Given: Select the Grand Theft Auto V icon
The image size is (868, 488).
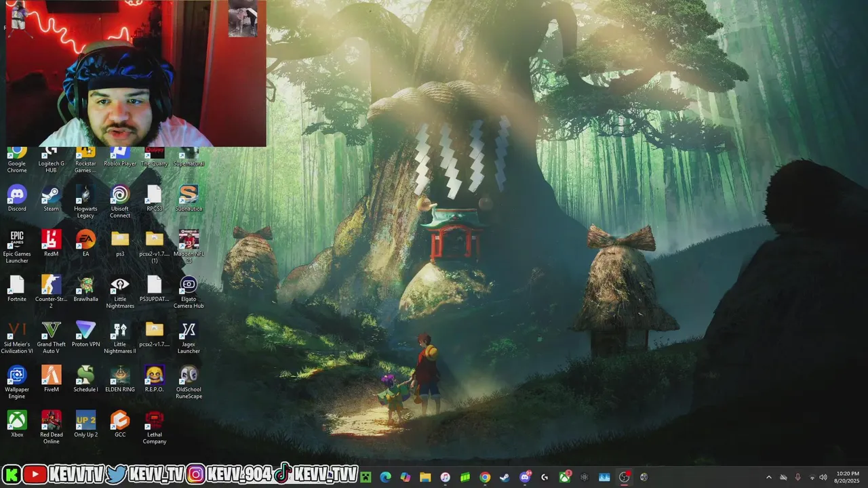Looking at the screenshot, I should click(52, 338).
